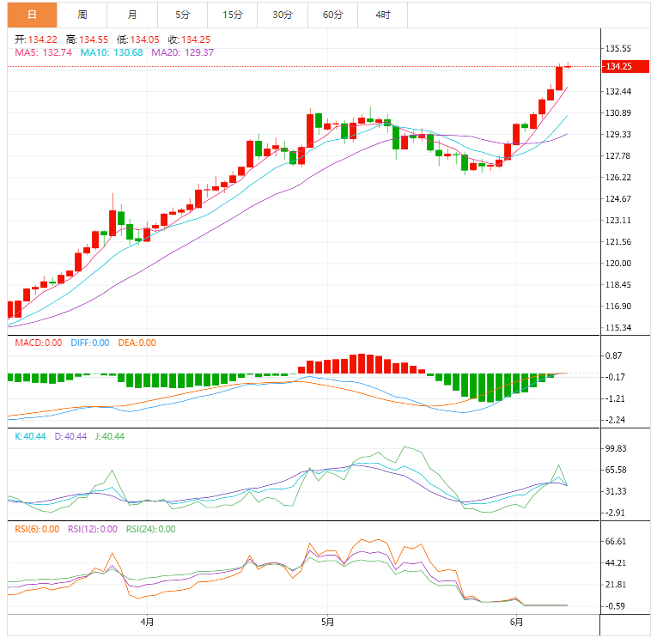
Task: Click the RSI(12) indicator label
Action: (x=93, y=529)
